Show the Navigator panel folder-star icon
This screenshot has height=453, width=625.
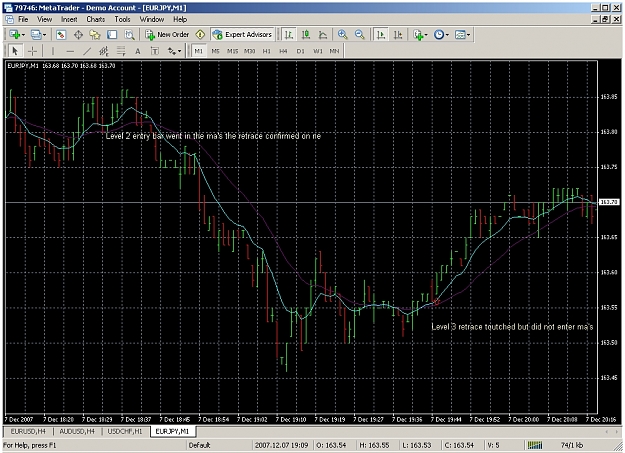pyautogui.click(x=95, y=35)
